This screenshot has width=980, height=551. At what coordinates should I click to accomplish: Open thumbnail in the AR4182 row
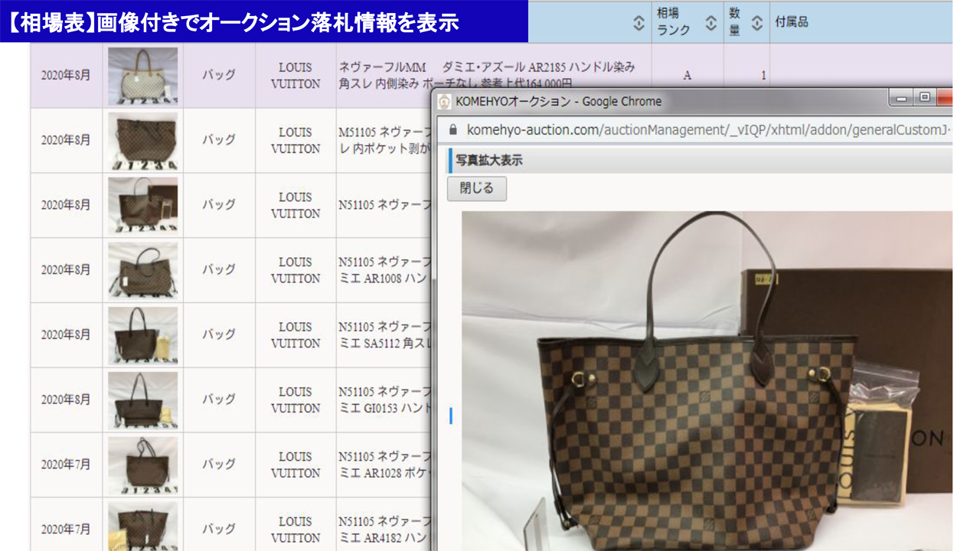click(x=143, y=527)
